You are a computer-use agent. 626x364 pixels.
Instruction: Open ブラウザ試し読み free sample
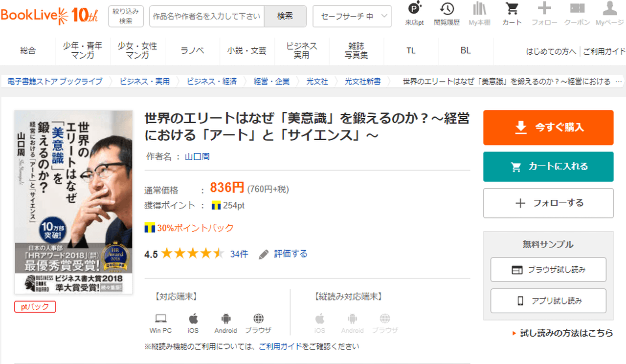pyautogui.click(x=548, y=270)
